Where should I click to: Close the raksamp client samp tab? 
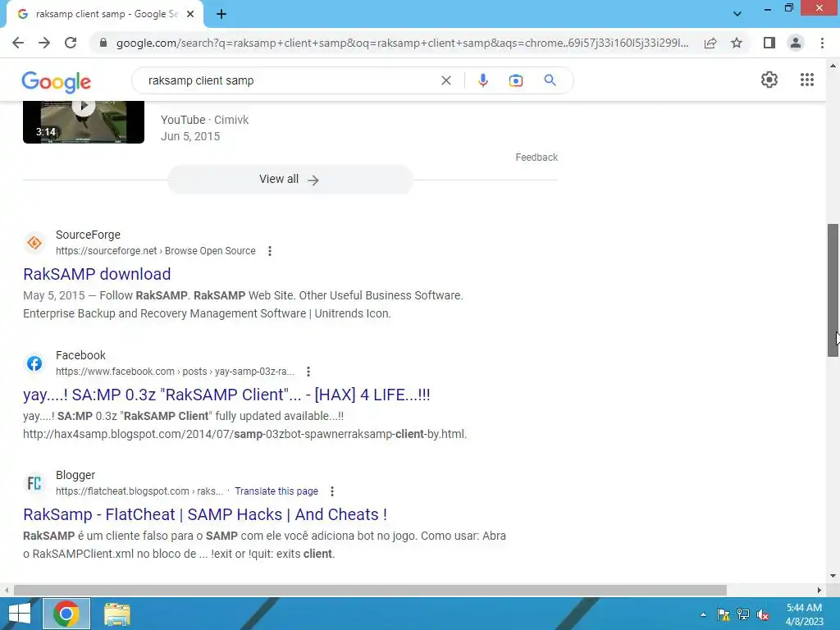click(190, 14)
